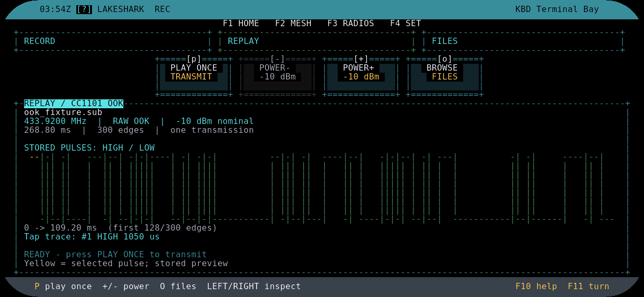Click the disabled POWER- button
The image size is (644, 297).
278,77
